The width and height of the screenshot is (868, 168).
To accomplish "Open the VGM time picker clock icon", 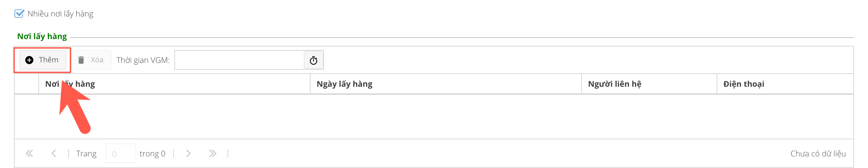I will pos(313,60).
